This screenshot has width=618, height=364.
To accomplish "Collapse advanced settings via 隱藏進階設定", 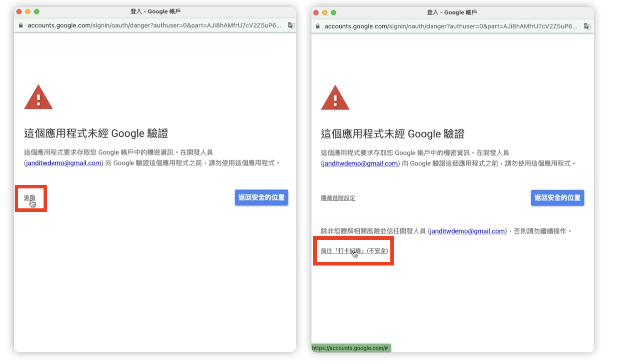I will point(338,198).
